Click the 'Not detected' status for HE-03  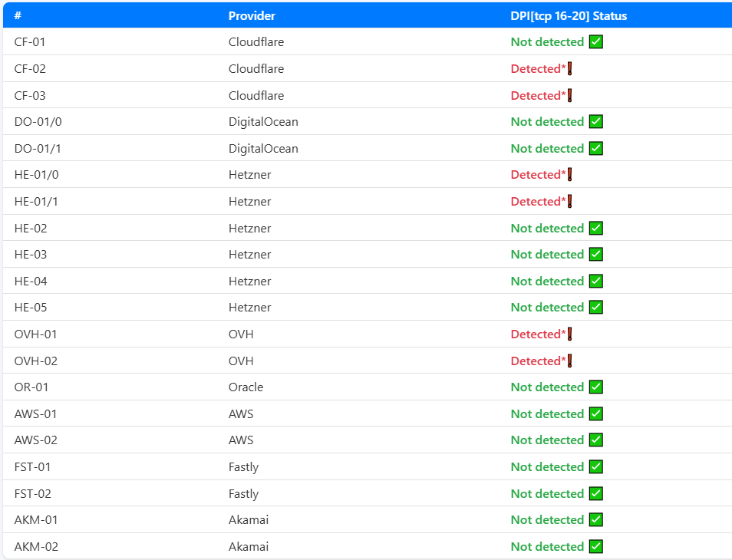(x=547, y=255)
